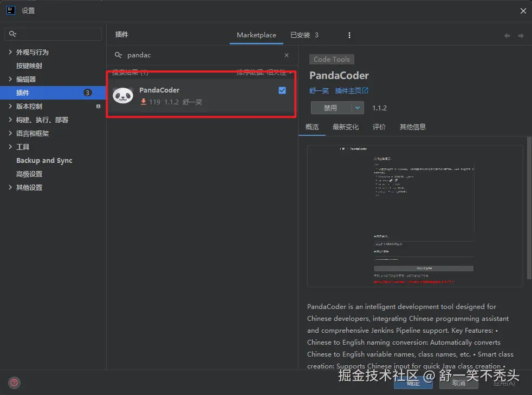Click the settings search input field
The width and height of the screenshot is (532, 395).
click(x=53, y=34)
